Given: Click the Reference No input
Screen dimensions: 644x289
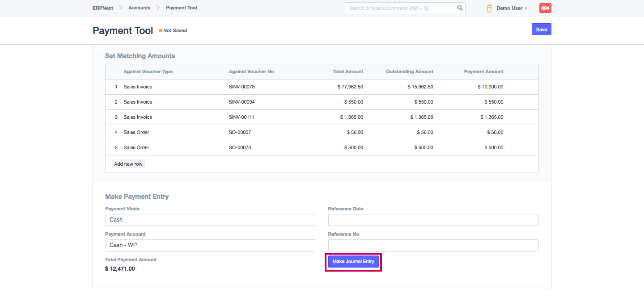Looking at the screenshot, I should click(x=433, y=245).
